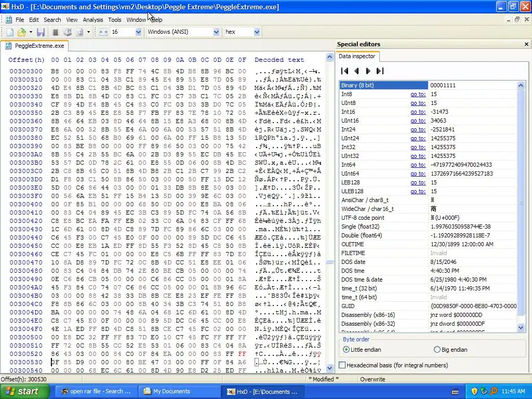Click the Decoded text column header
This screenshot has width=532, height=399.
[x=279, y=60]
